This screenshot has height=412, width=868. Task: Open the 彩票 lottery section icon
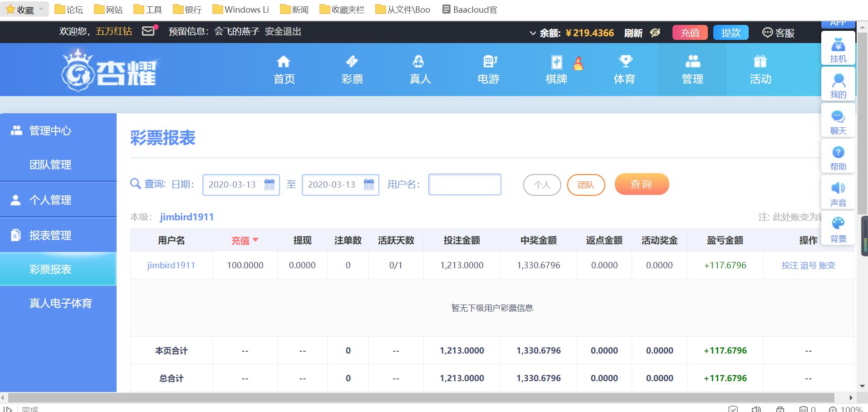point(352,62)
